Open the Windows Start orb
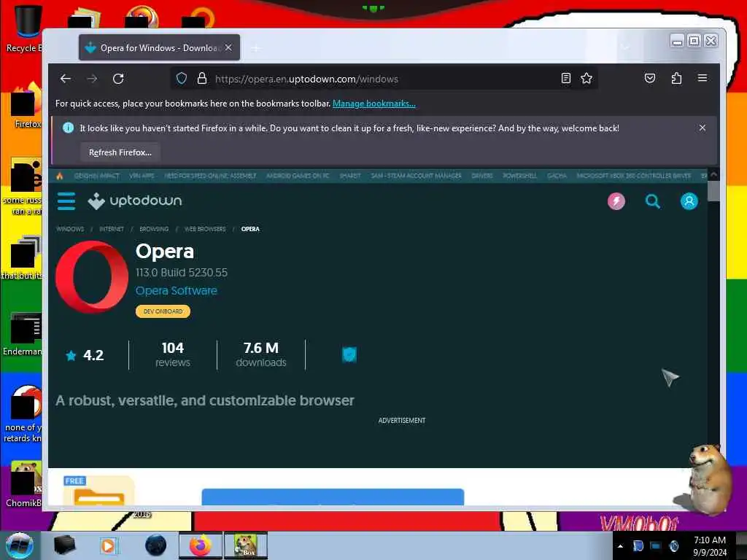Viewport: 747px width, 560px height. [x=20, y=545]
